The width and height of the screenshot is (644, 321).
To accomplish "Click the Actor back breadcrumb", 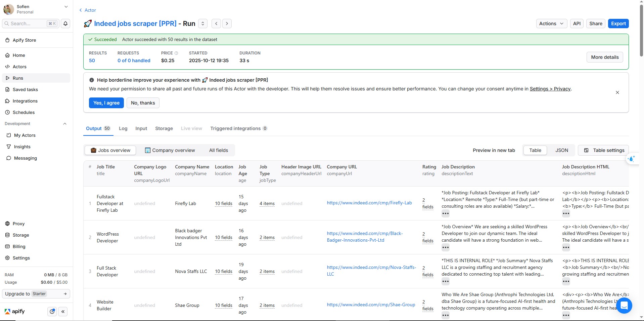I will click(x=88, y=10).
